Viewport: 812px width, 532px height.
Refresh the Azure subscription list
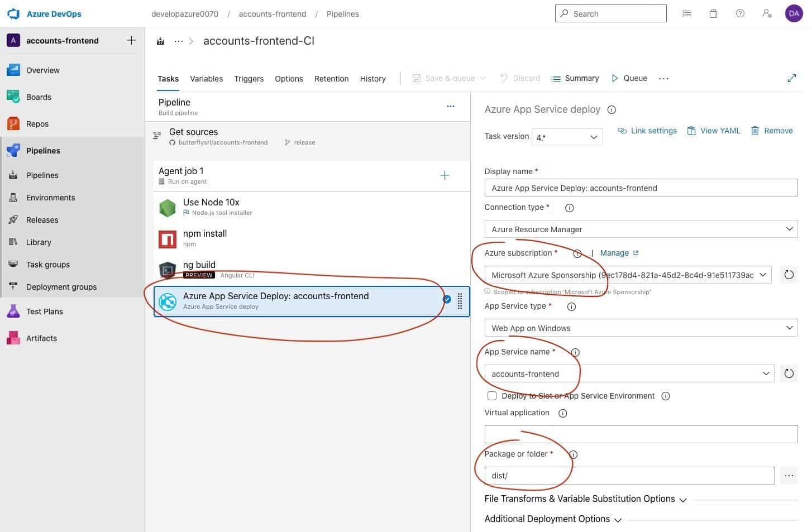pos(789,275)
